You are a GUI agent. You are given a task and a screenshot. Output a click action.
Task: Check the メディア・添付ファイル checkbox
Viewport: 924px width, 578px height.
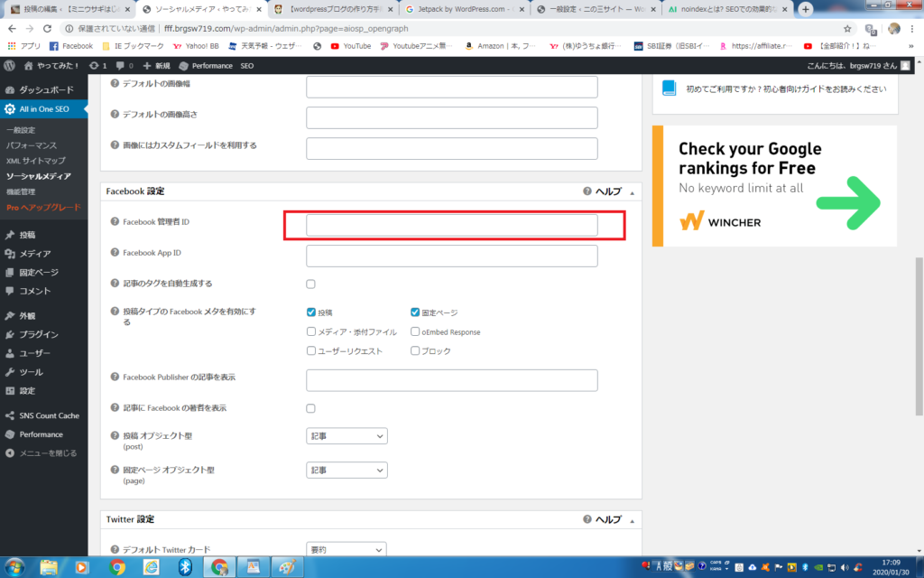click(311, 331)
